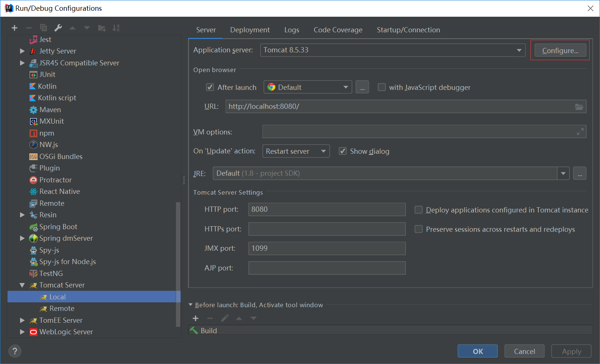Image resolution: width=600 pixels, height=364 pixels.
Task: Select TestNG in the list
Action: pos(51,273)
